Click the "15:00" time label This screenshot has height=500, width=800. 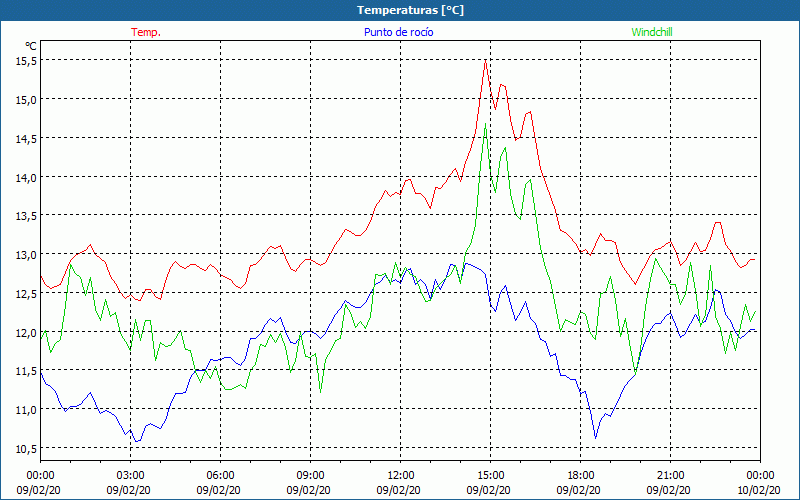(x=491, y=476)
